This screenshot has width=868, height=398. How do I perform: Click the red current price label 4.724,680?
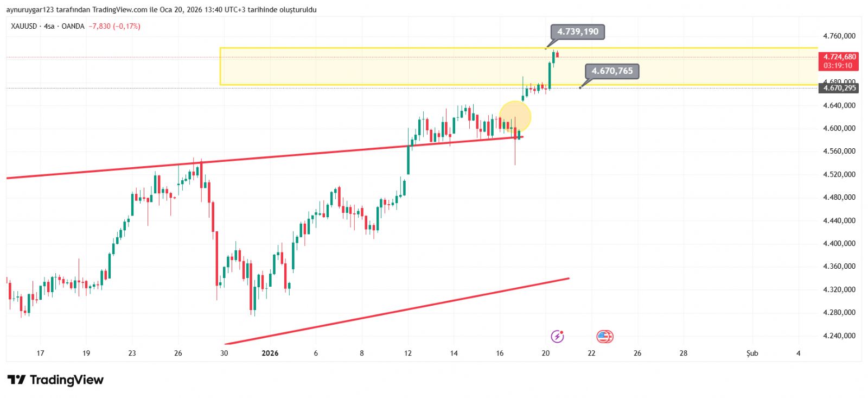[839, 57]
